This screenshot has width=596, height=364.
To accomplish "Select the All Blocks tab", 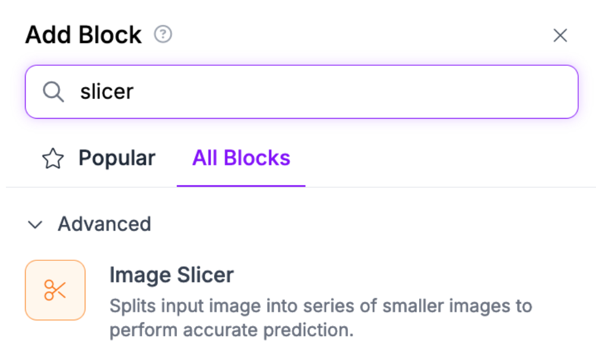I will [241, 158].
